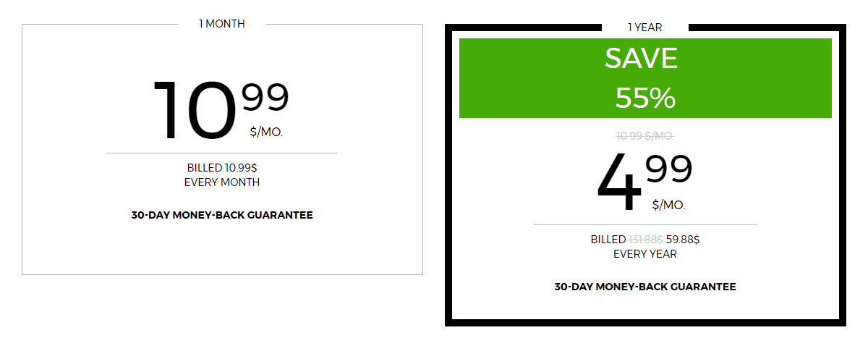Click the green SAVE 55% banner

pos(645,78)
